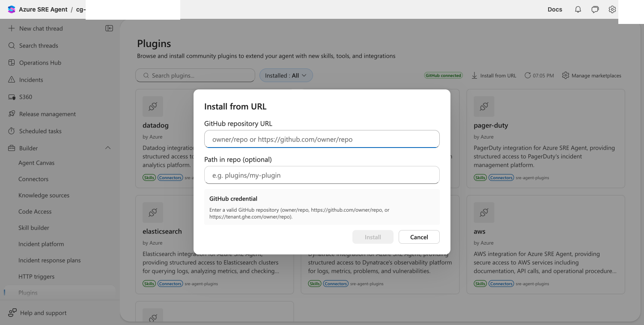Viewport: 644px width, 325px height.
Task: Click the aws plugin plug icon
Action: tap(484, 213)
